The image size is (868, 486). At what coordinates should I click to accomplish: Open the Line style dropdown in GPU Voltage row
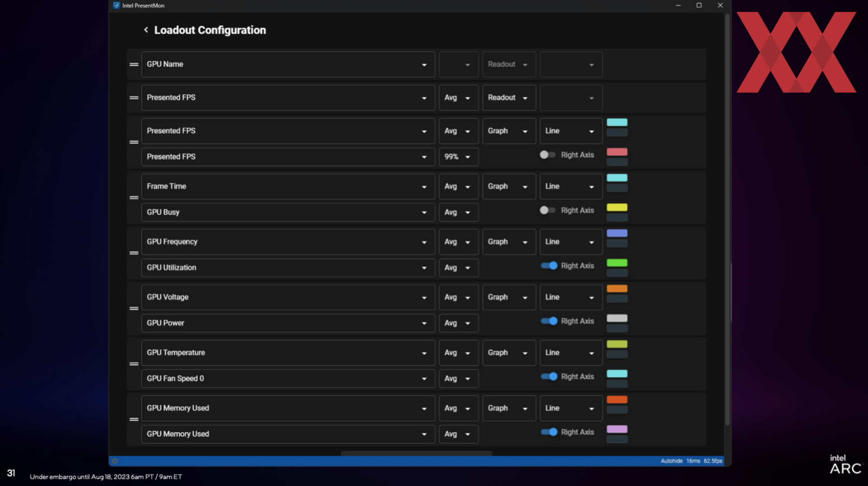(x=571, y=298)
